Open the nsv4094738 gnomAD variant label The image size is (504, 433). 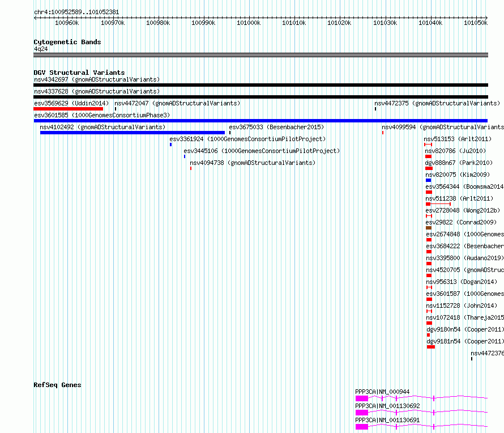(253, 163)
